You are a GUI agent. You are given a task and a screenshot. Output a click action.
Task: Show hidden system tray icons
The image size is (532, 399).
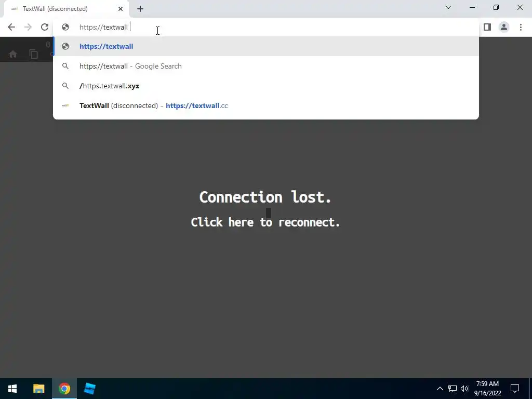coord(440,389)
